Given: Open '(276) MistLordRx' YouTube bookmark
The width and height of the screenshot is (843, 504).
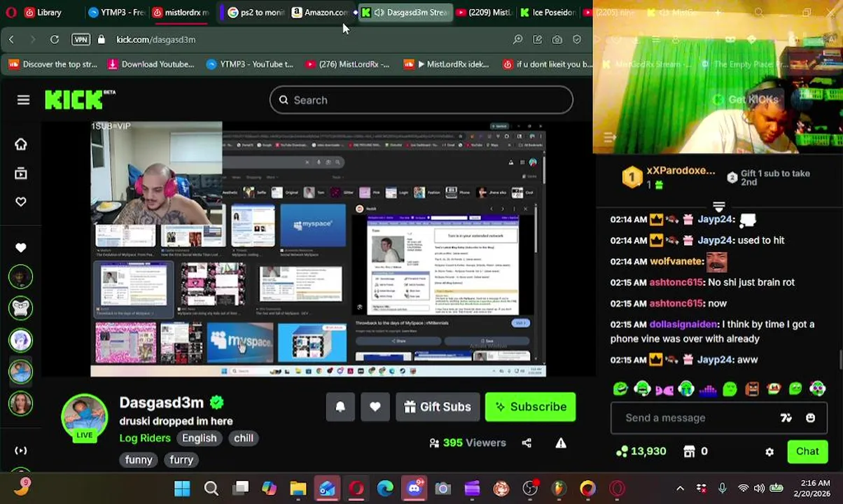Looking at the screenshot, I should pyautogui.click(x=347, y=64).
